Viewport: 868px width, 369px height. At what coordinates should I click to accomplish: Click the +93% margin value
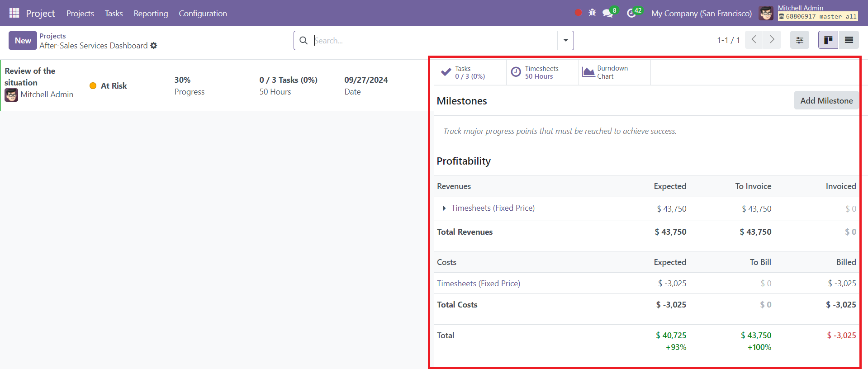tap(676, 347)
